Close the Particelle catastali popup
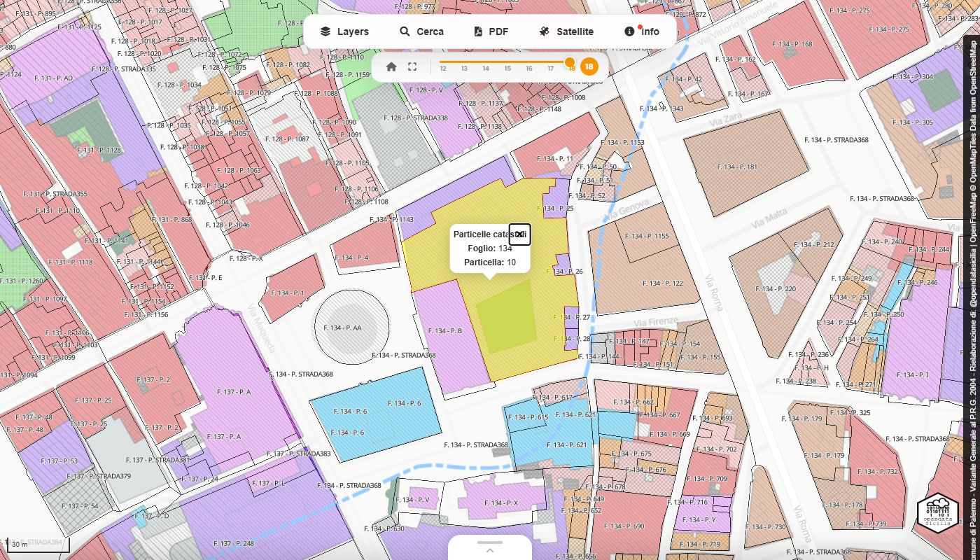Screen dimensions: 980x560 tap(519, 234)
